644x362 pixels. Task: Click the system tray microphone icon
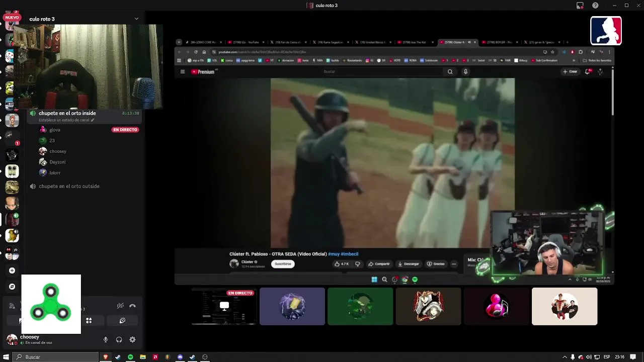point(573,357)
